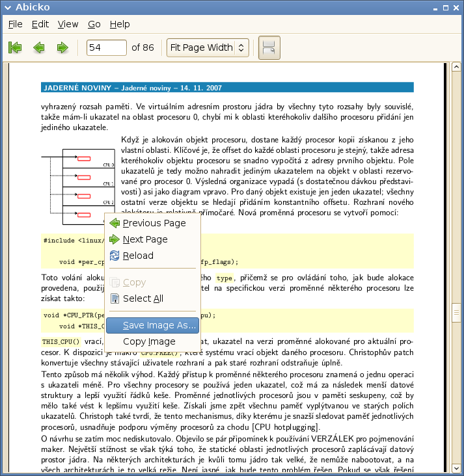The height and width of the screenshot is (476, 464).
Task: Open the Help menu
Action: (x=120, y=24)
